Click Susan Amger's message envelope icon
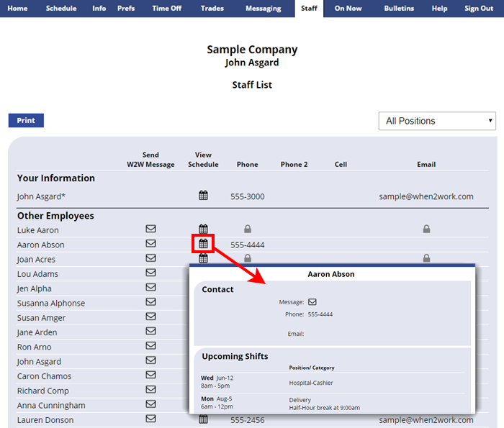 tap(150, 317)
